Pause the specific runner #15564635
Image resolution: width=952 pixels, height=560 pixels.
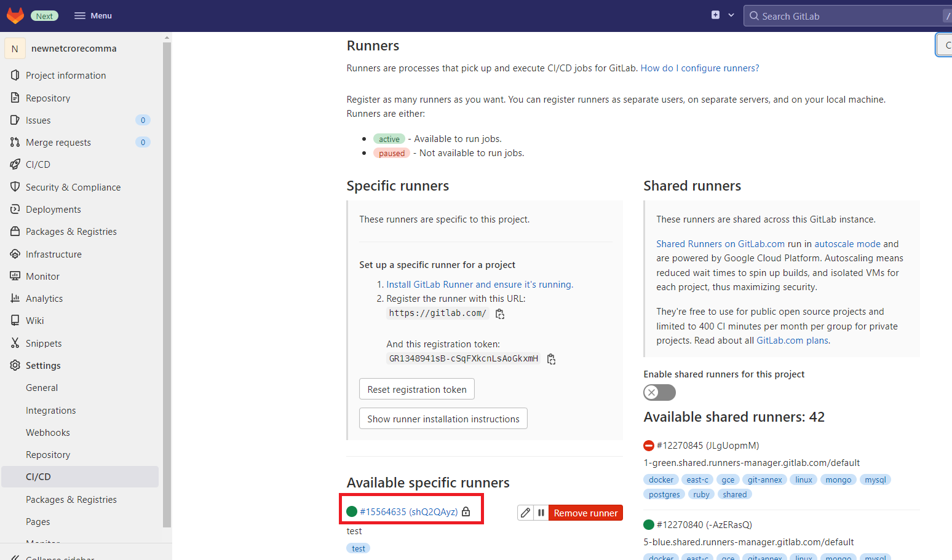pos(541,513)
